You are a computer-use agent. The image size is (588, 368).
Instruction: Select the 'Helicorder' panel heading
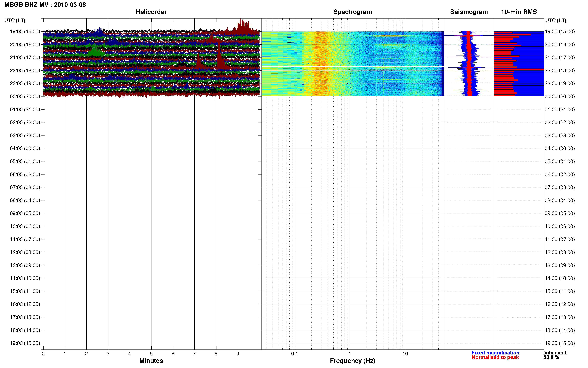coord(151,12)
